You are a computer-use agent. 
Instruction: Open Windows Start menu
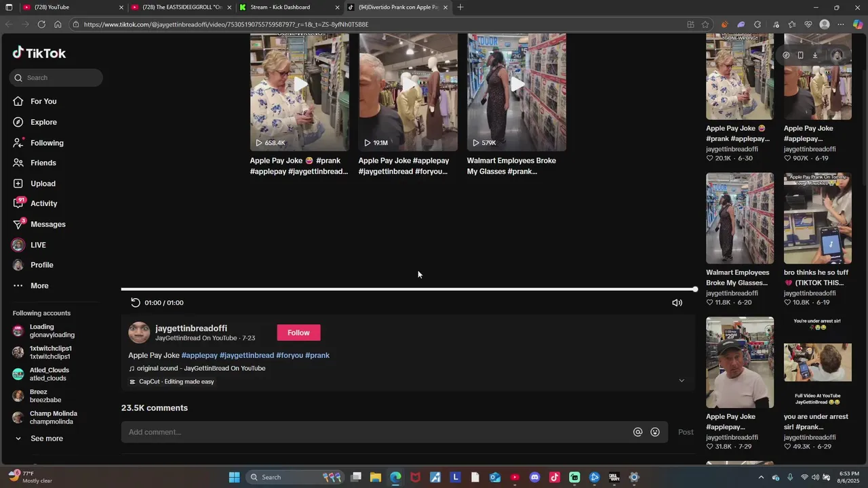pos(234,477)
